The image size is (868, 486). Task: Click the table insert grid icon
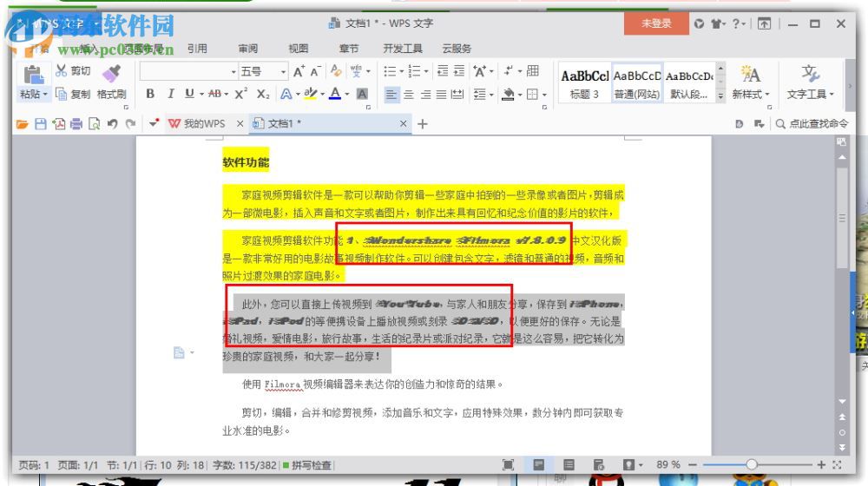pos(533,71)
